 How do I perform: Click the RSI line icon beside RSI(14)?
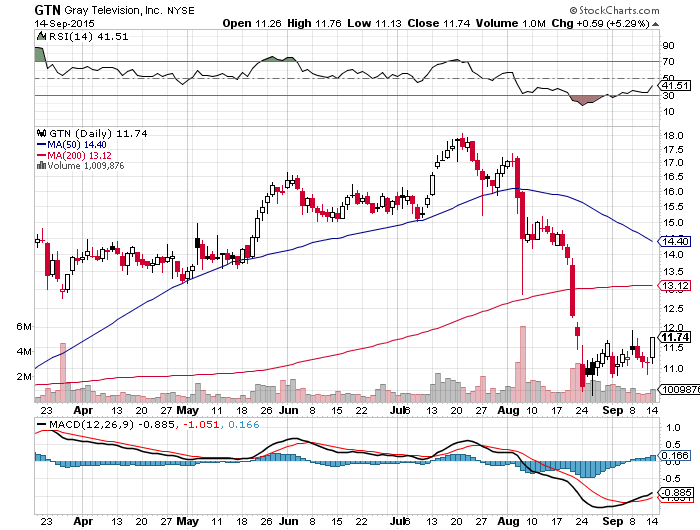point(42,36)
